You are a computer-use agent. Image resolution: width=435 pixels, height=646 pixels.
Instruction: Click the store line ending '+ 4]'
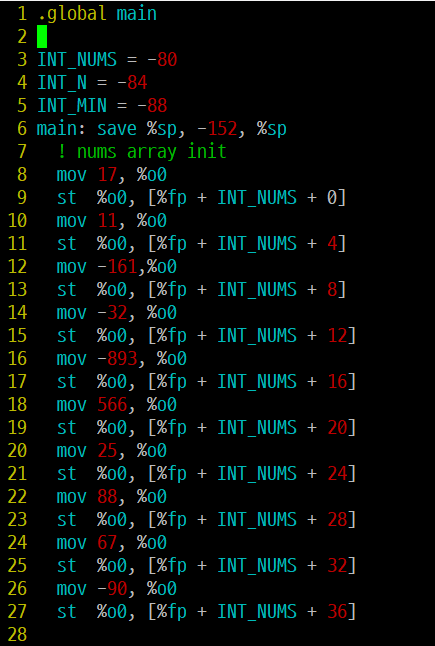pos(201,244)
